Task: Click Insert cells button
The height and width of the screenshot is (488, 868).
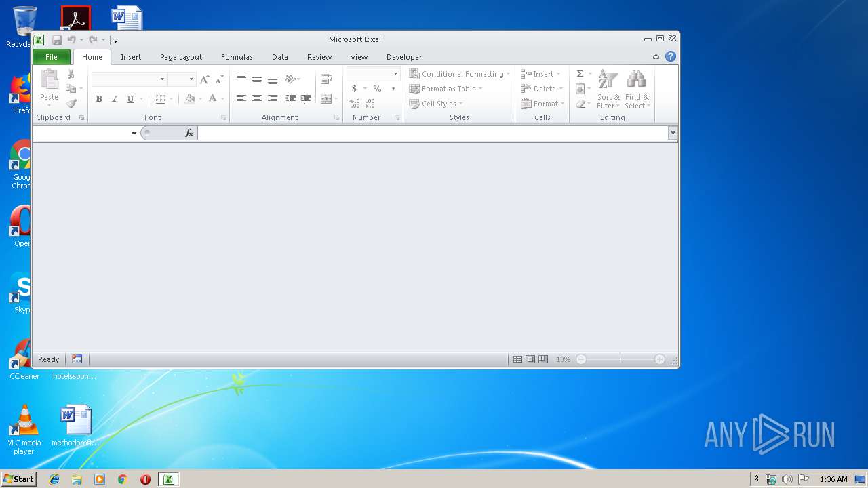Action: coord(540,74)
